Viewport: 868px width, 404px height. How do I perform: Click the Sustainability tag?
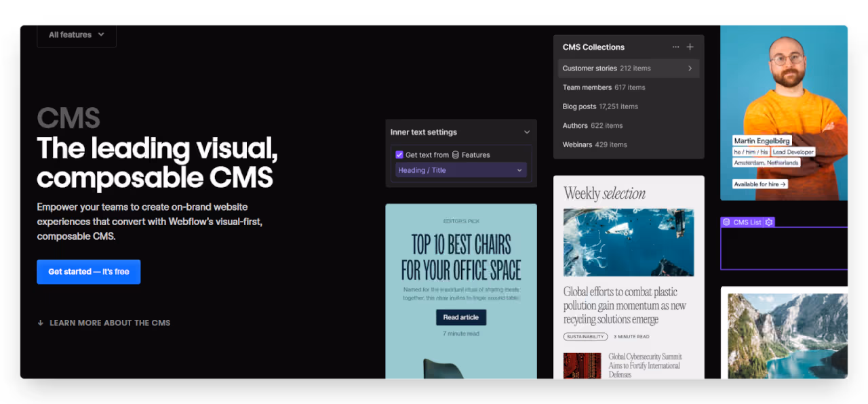pyautogui.click(x=585, y=337)
